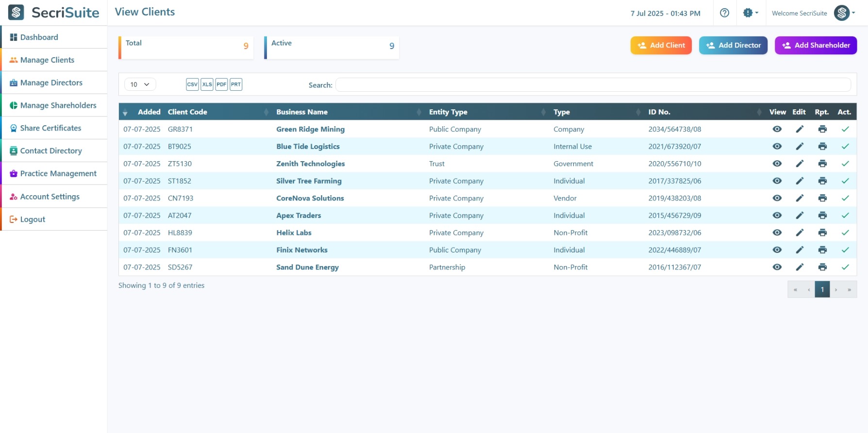Viewport: 868px width, 433px height.
Task: Open the user profile avatar menu
Action: 844,13
